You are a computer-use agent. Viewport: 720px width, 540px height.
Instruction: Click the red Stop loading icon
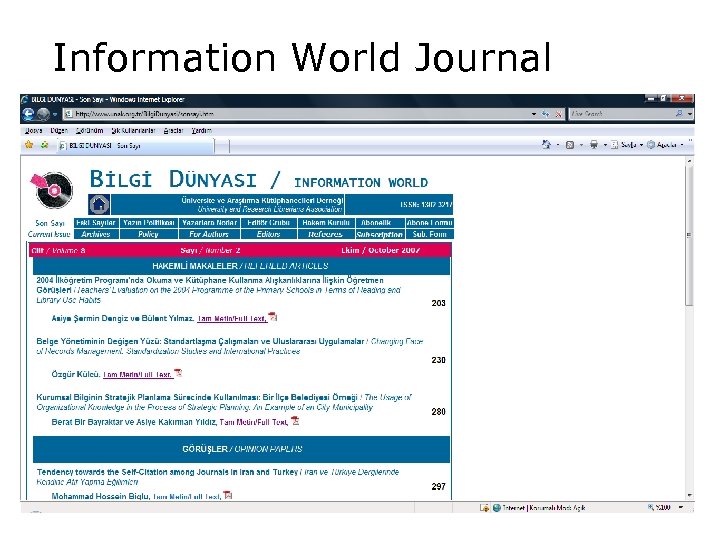pos(558,114)
